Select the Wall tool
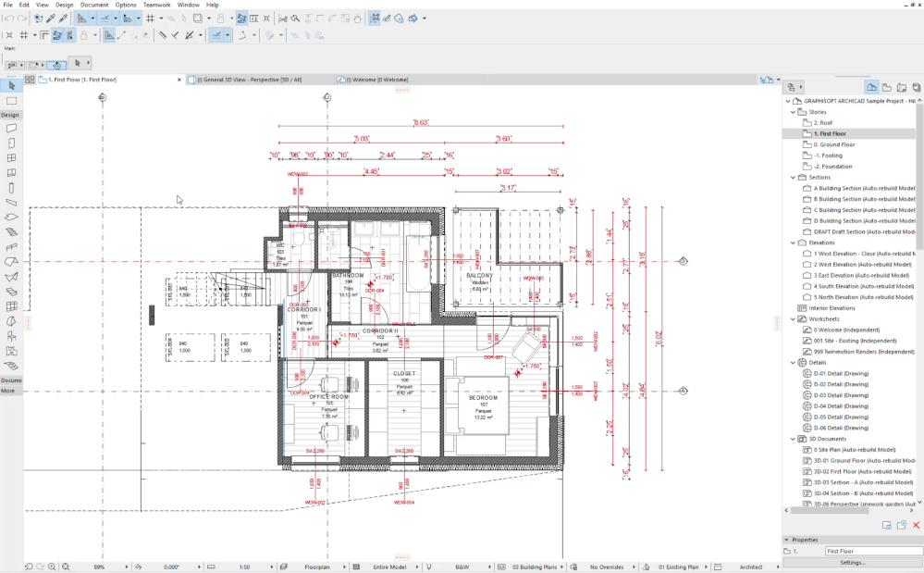The image size is (924, 573). point(11,128)
